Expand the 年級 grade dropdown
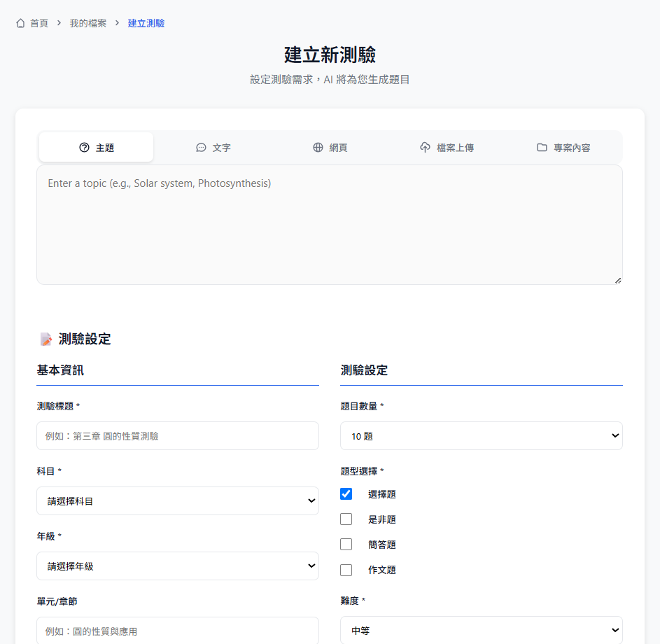The height and width of the screenshot is (644, 660). click(x=178, y=566)
